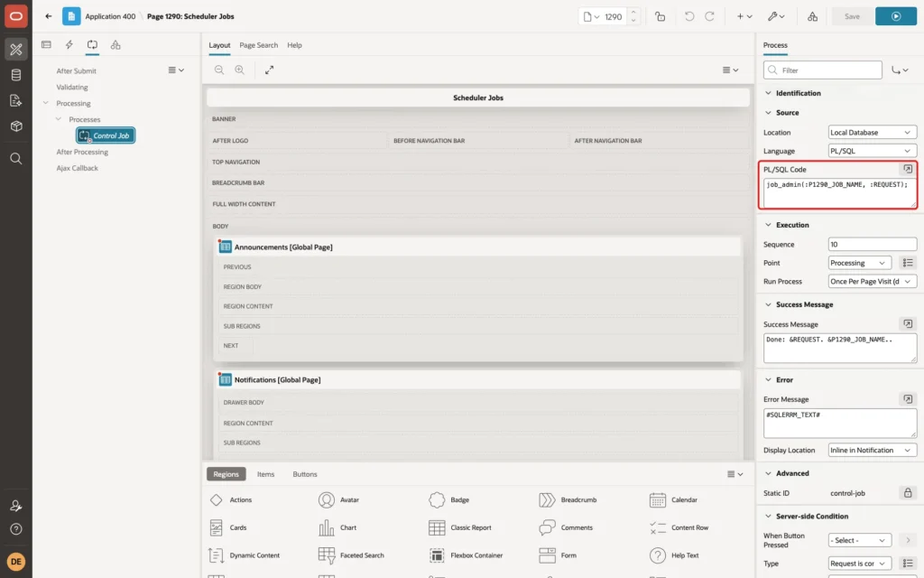Switch to Shared Components tab icon
The height and width of the screenshot is (578, 924).
click(x=115, y=45)
